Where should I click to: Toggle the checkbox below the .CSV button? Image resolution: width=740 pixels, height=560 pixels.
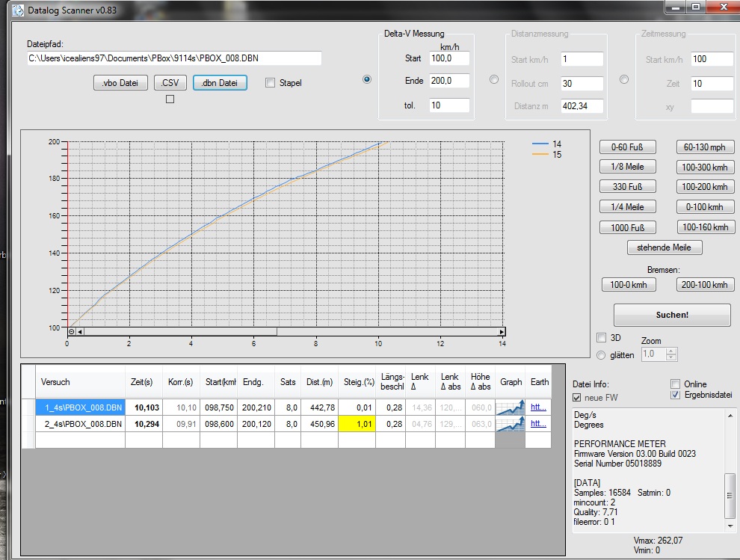170,99
